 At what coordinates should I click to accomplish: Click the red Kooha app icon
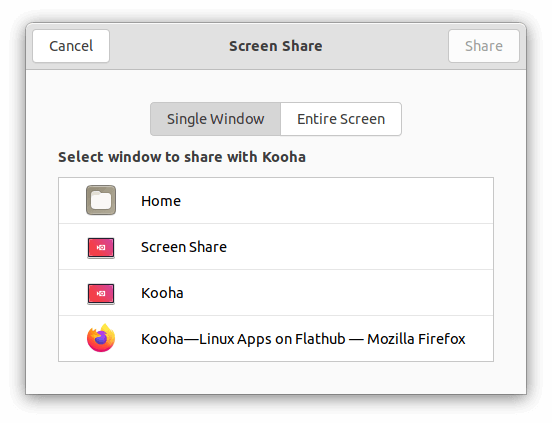(x=101, y=294)
